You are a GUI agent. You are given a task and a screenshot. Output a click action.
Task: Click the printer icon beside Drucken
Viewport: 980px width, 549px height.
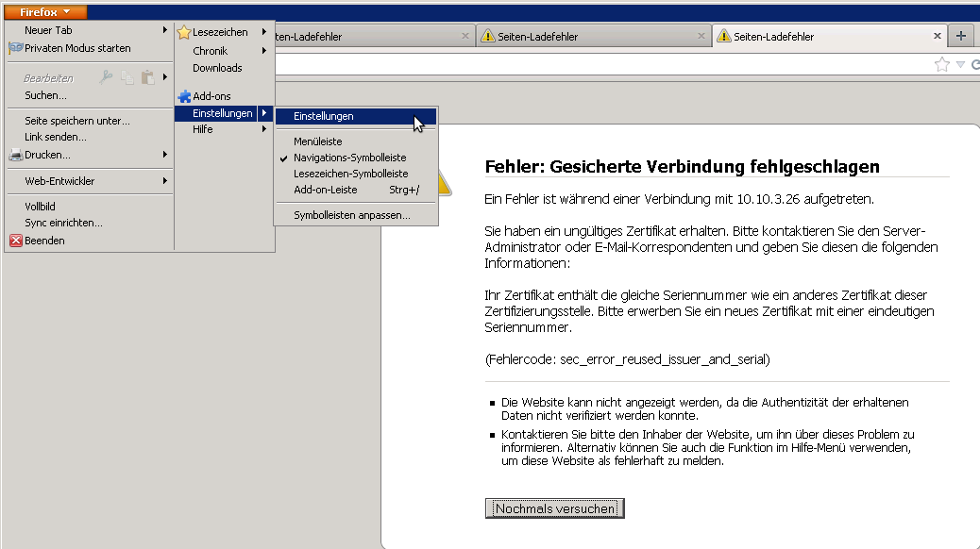pos(16,155)
